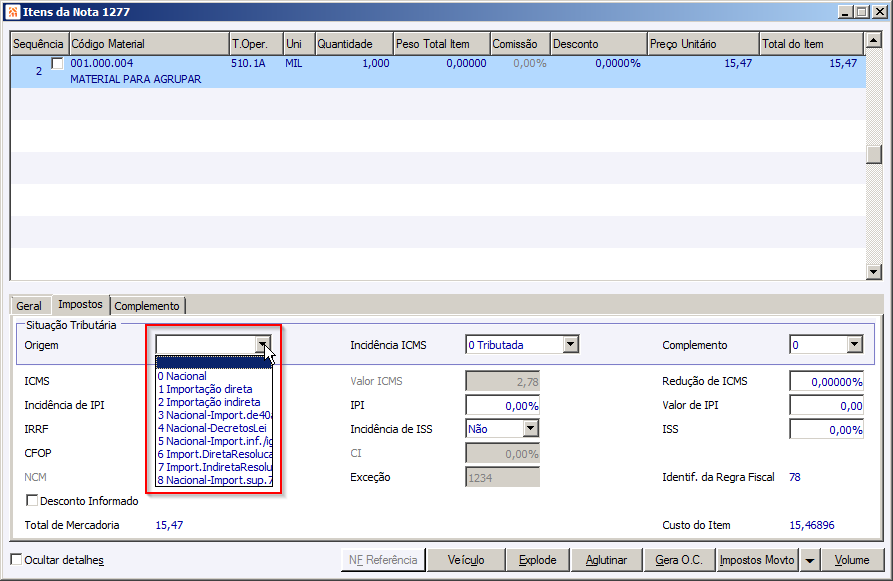
Task: Pick 2 Importação indireta option
Action: pos(214,402)
